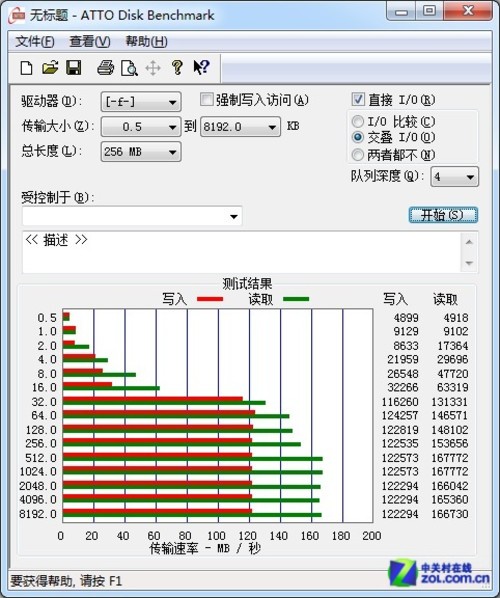Save benchmark results with floppy icon
500x598 pixels.
(x=74, y=68)
